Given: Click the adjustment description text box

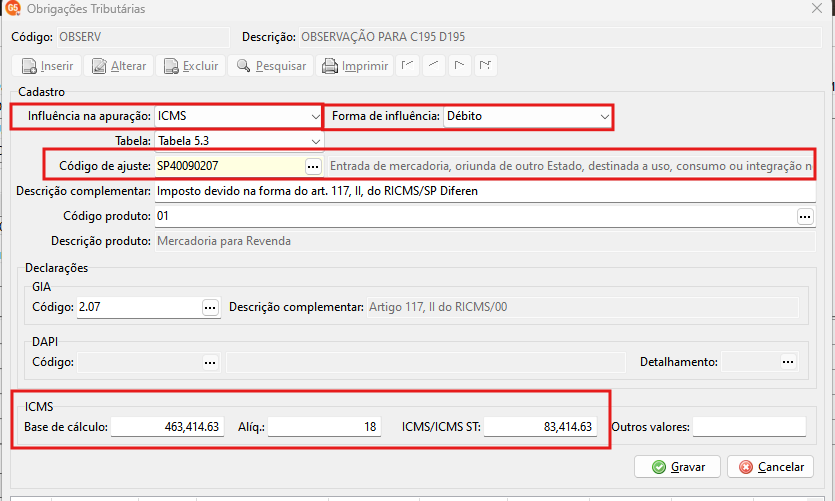Looking at the screenshot, I should [570, 166].
